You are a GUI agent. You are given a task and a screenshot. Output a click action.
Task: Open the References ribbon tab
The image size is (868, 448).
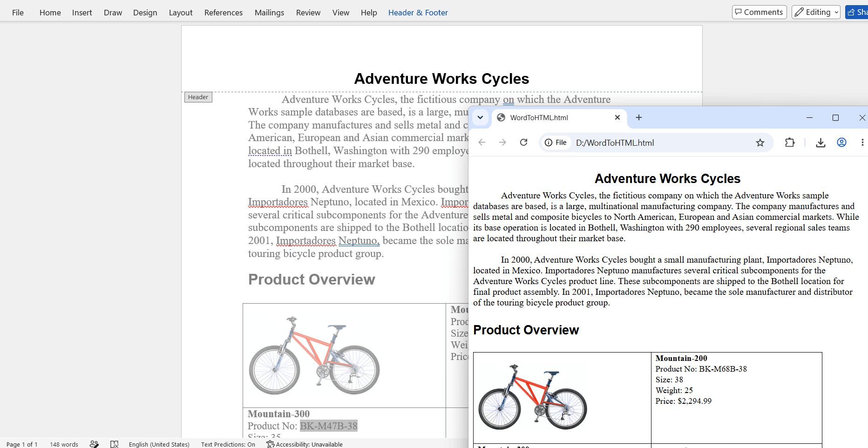[x=224, y=13]
